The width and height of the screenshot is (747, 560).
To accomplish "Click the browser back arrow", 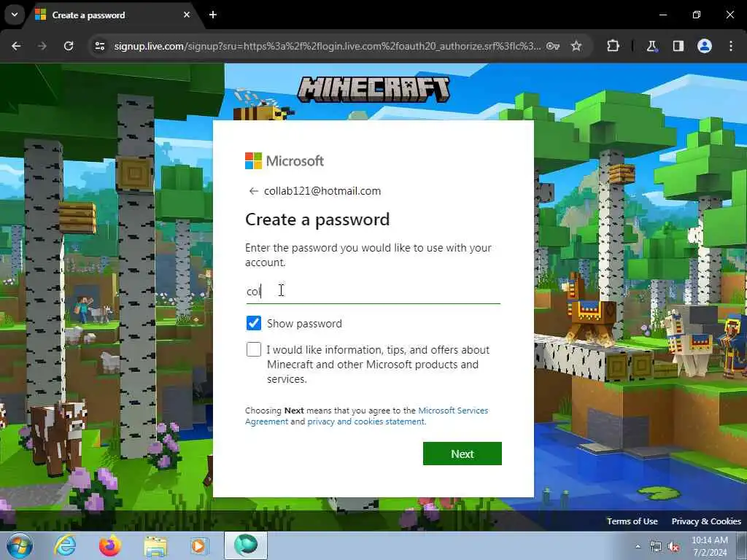I will click(16, 46).
